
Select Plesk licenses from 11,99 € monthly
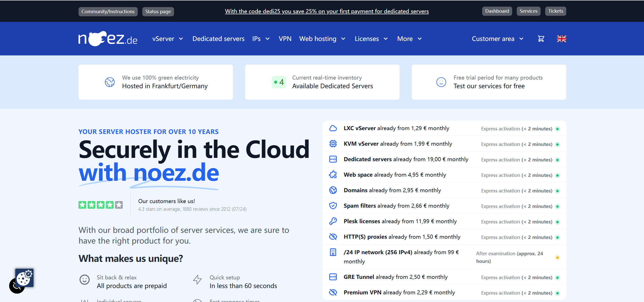(444, 221)
